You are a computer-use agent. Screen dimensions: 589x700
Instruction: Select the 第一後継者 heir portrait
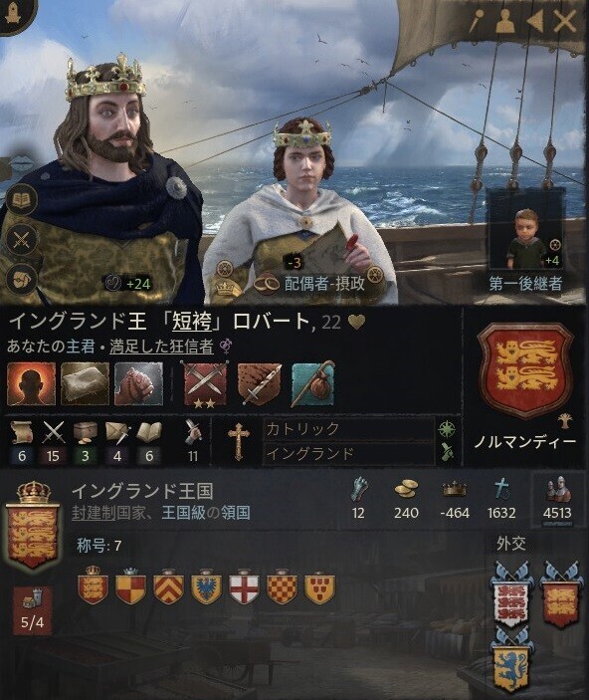click(525, 237)
